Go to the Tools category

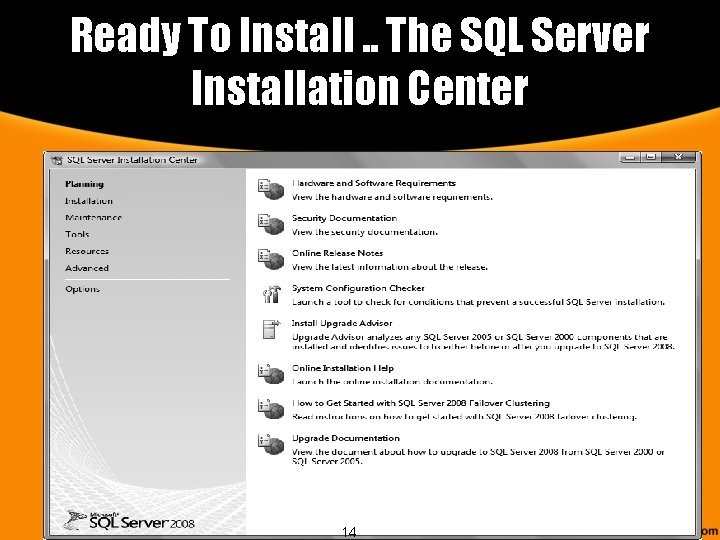coord(77,234)
